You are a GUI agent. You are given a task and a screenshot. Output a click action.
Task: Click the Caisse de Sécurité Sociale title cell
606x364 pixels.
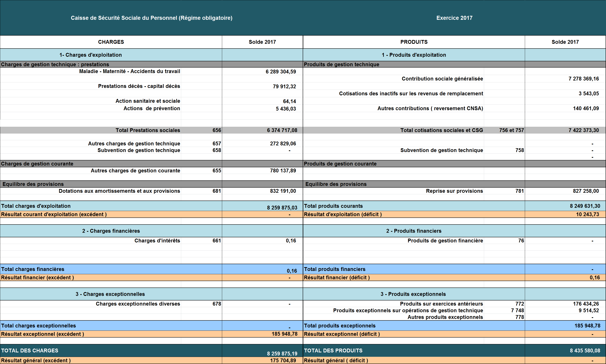coord(151,18)
